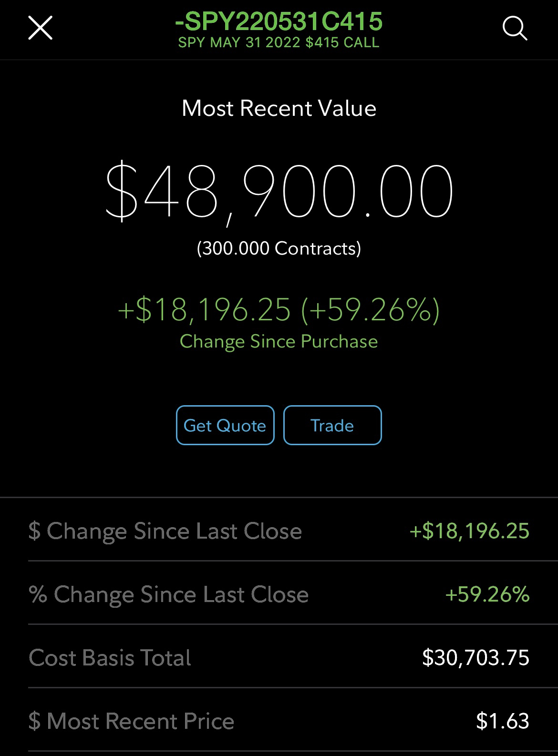Tap the +59.26% last close percentage
This screenshot has height=756, width=558.
tap(487, 594)
